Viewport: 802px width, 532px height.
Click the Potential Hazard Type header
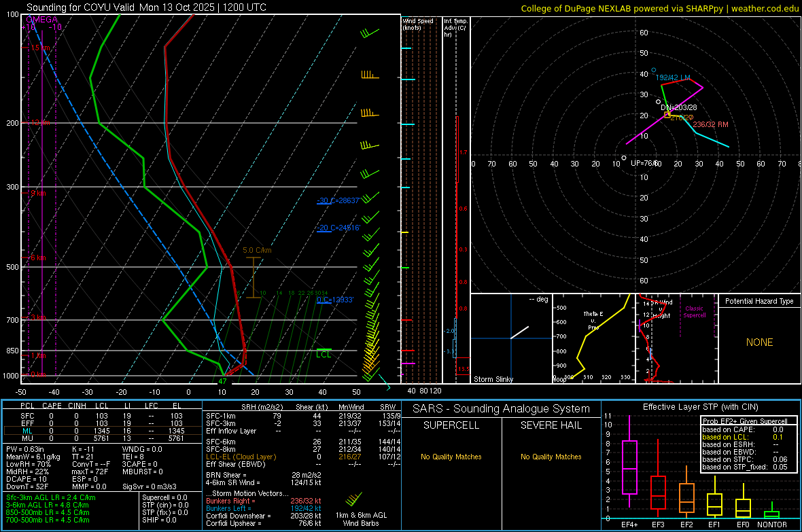pos(760,301)
